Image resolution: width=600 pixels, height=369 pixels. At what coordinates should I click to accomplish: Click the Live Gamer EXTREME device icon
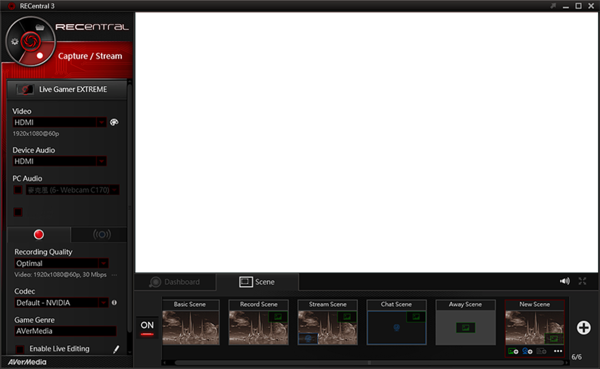point(25,90)
